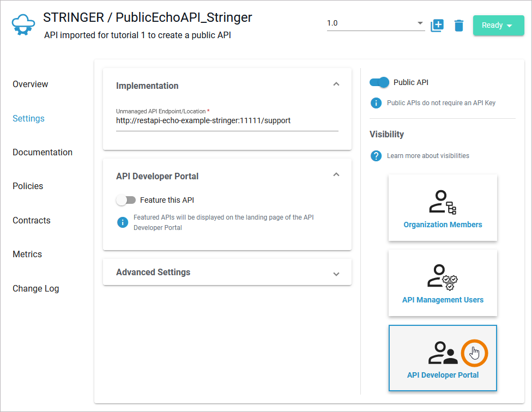This screenshot has height=412, width=532.
Task: Collapse the API Developer Portal section
Action: [336, 175]
